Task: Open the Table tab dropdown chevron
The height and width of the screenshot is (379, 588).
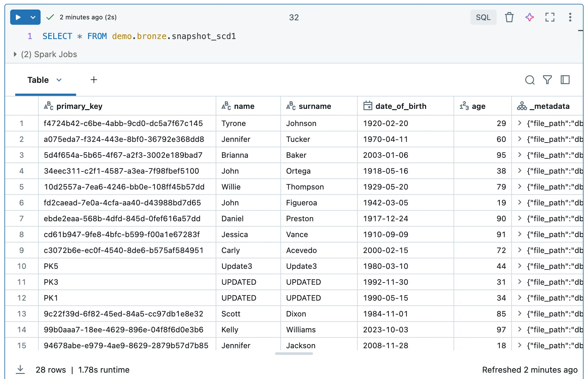Action: (x=59, y=80)
